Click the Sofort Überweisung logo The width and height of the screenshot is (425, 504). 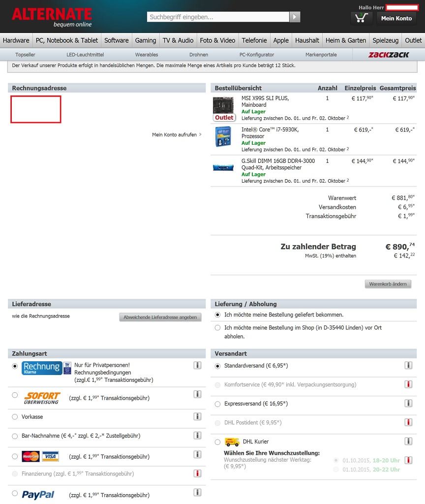click(42, 398)
